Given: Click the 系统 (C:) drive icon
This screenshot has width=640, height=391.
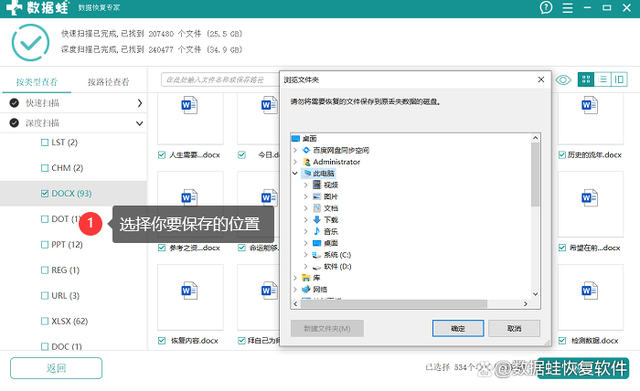Looking at the screenshot, I should tap(317, 255).
